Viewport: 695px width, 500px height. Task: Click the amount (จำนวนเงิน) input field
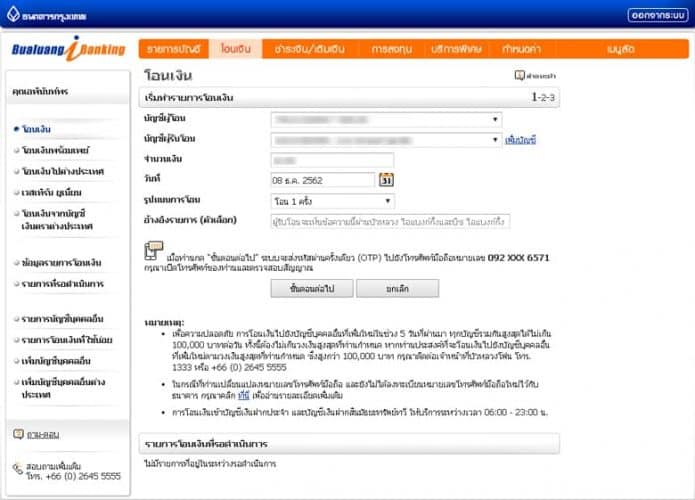pyautogui.click(x=332, y=160)
